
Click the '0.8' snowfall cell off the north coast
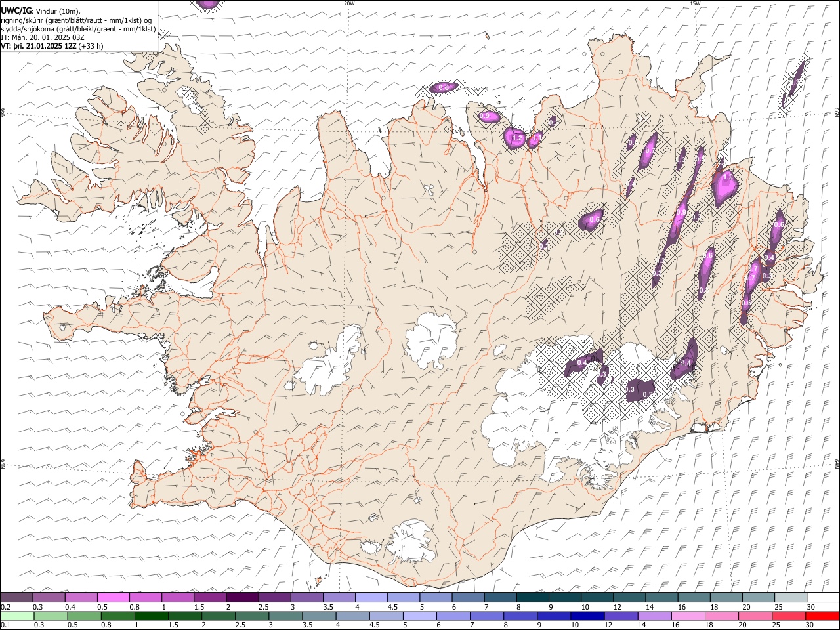tap(443, 87)
